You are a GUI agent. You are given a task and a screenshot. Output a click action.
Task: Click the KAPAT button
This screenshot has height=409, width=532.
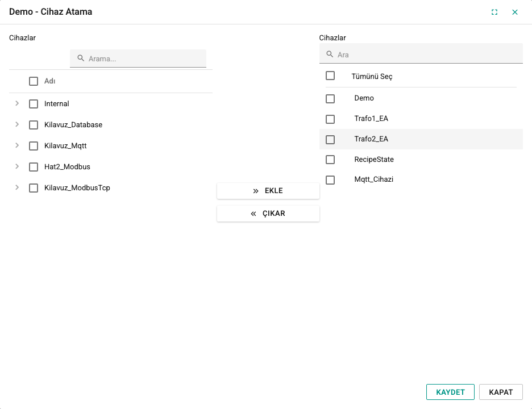pyautogui.click(x=501, y=392)
